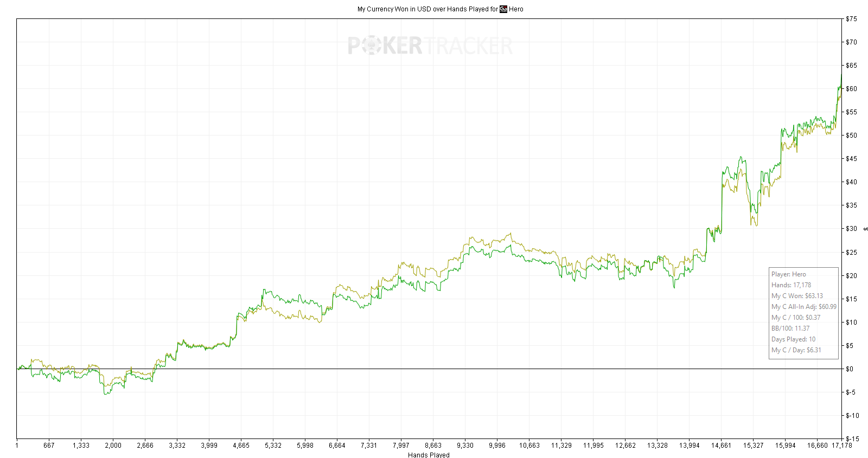Screen dimensions: 868x458
Task: Select the positive '$15' y-axis label
Action: click(x=851, y=299)
